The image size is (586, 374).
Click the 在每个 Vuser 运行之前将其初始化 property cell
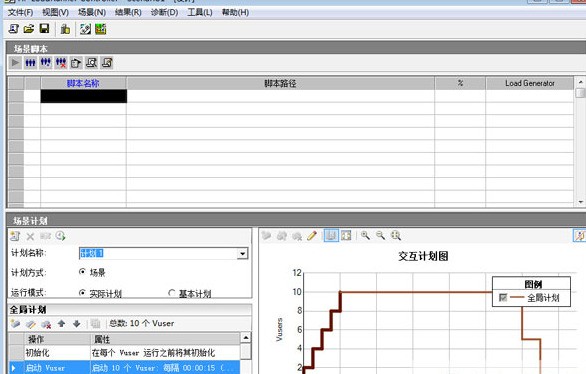tap(165, 353)
